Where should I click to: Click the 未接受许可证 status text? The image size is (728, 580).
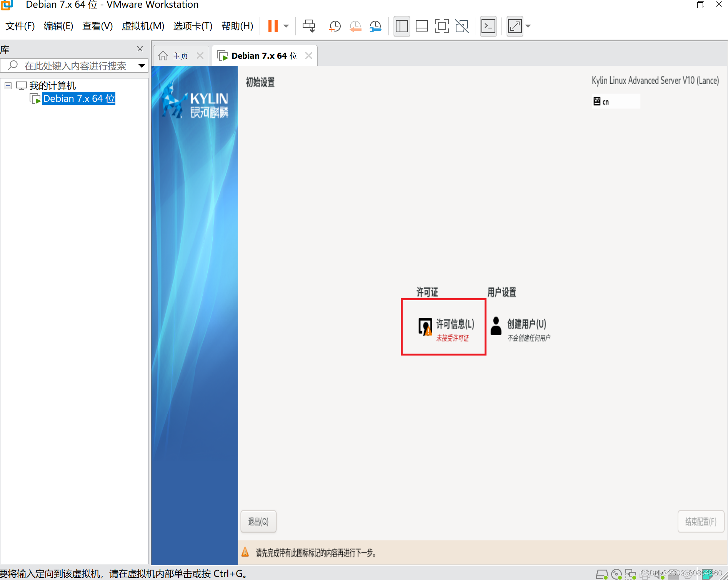coord(453,338)
